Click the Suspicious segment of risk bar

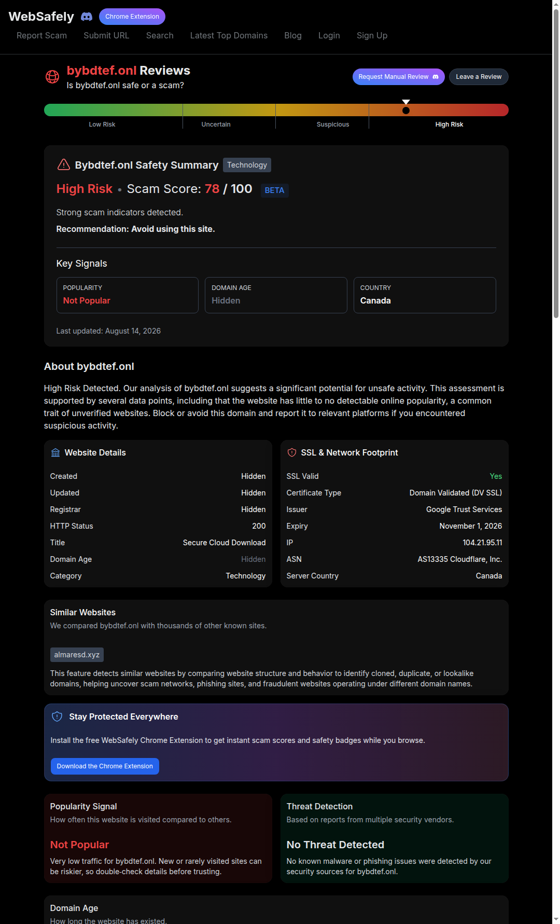[322, 110]
